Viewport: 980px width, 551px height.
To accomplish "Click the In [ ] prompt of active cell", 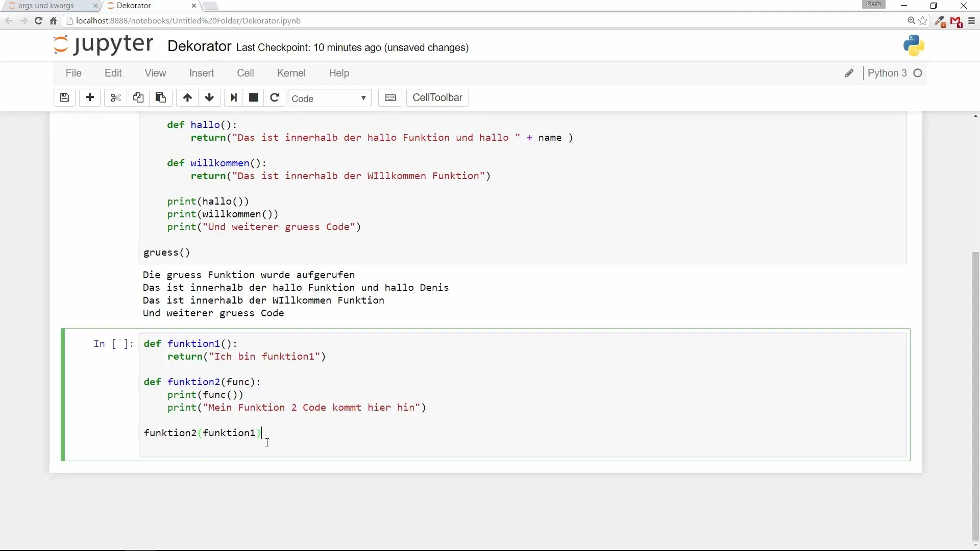I will coord(113,344).
